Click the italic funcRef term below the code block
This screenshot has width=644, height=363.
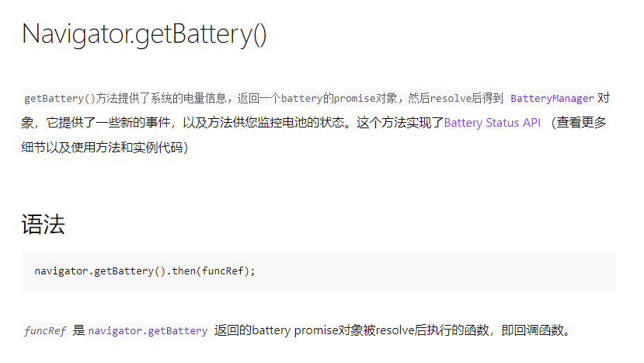tap(45, 331)
